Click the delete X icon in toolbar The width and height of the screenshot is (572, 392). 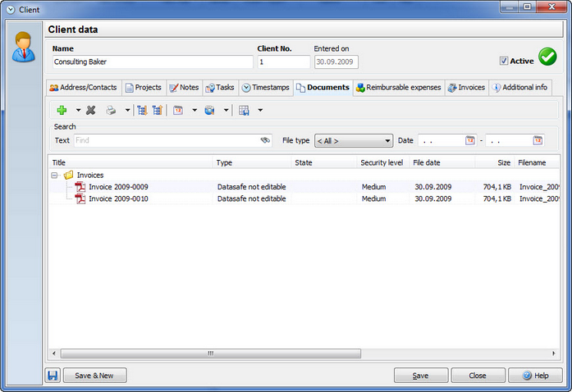coord(91,110)
